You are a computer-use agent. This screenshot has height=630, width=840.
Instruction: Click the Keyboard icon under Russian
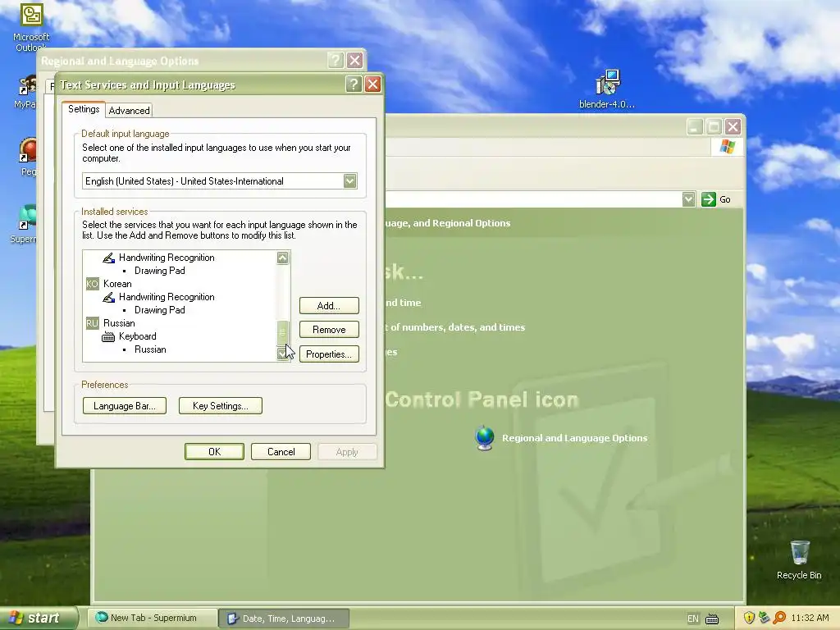click(x=108, y=336)
